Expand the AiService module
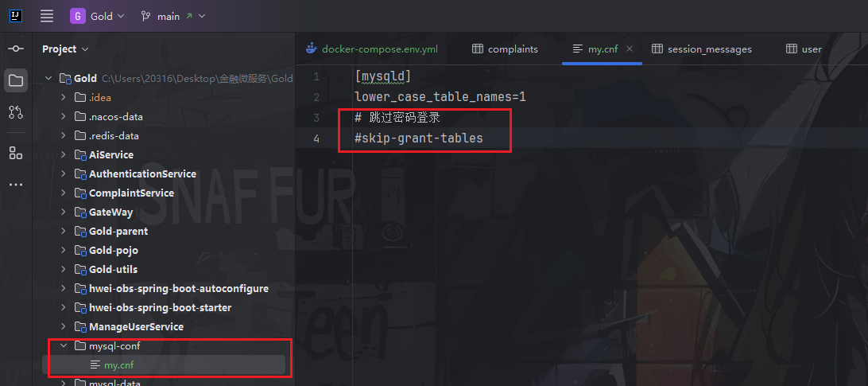868x386 pixels. 64,154
